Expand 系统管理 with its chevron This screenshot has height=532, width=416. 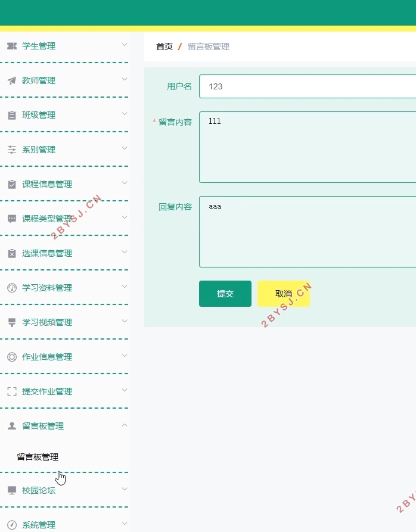click(125, 524)
